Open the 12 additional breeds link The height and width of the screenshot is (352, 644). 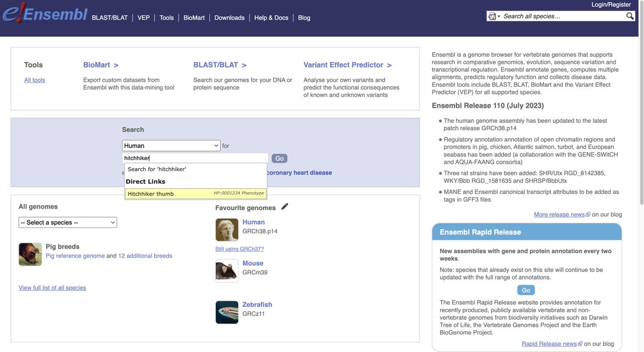pyautogui.click(x=145, y=256)
